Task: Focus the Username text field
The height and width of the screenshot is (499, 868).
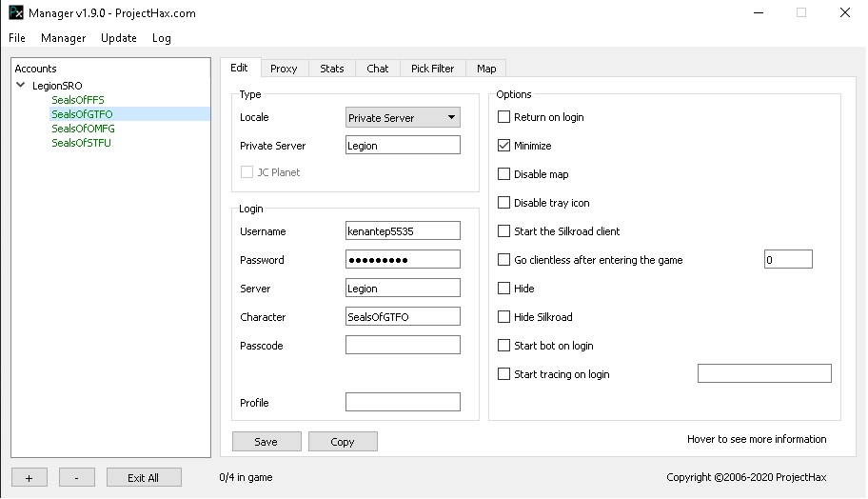Action: 403,231
